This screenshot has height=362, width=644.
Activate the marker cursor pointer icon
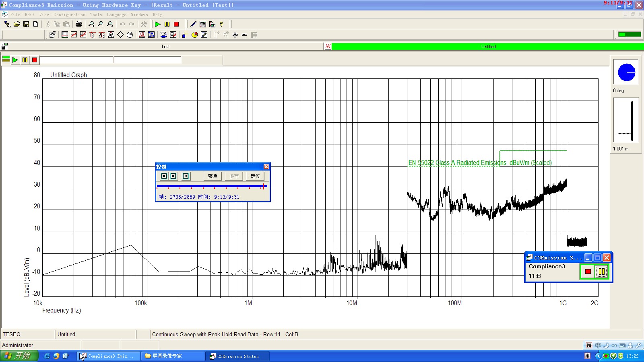[92, 35]
